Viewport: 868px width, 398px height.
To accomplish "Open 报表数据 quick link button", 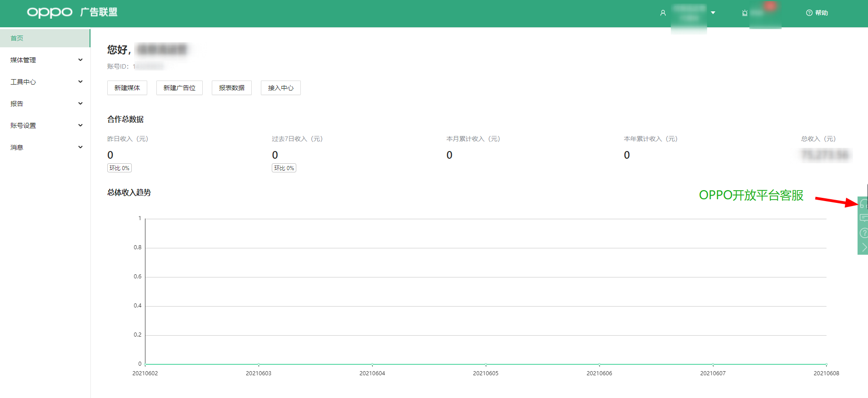I will pos(232,88).
